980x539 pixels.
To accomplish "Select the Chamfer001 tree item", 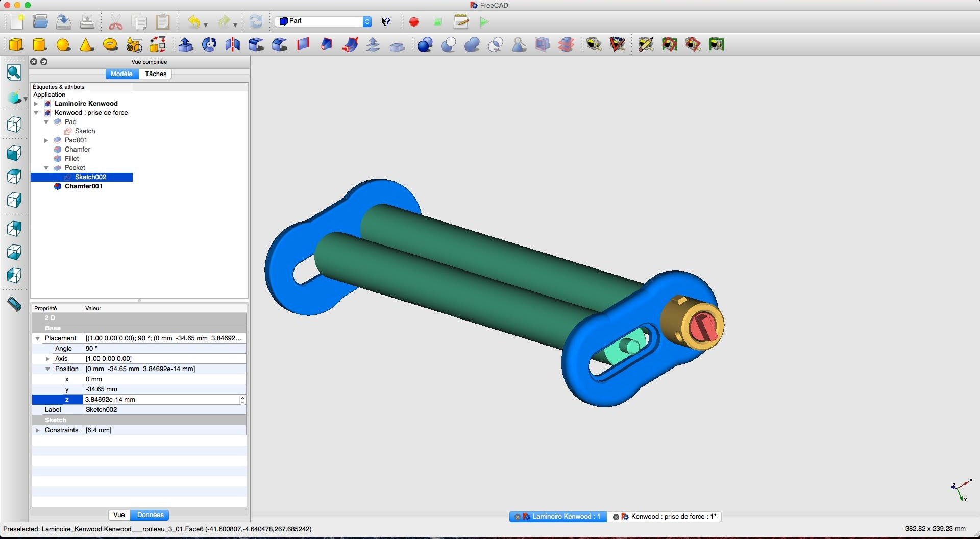I will [83, 186].
